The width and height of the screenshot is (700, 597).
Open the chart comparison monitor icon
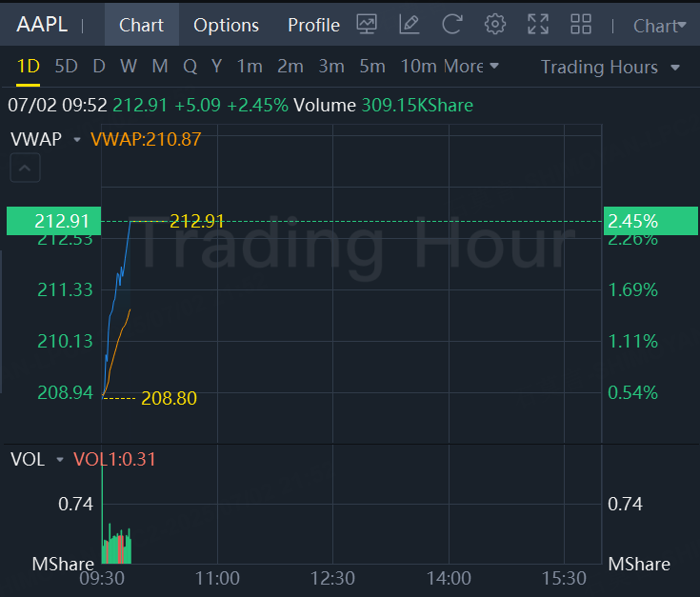[367, 24]
